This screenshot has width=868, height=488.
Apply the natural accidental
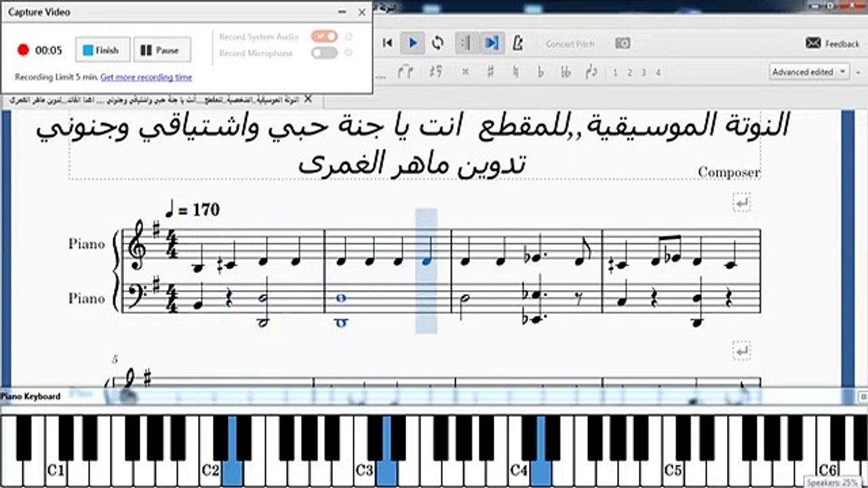point(515,72)
